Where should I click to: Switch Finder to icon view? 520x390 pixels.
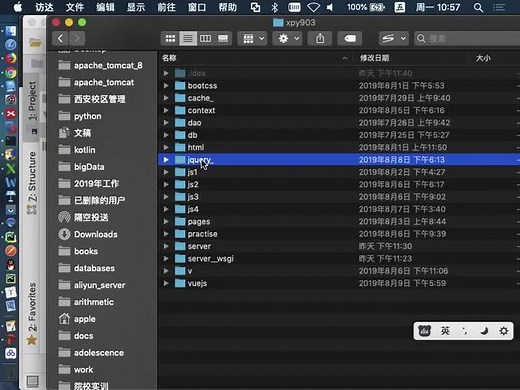[x=170, y=39]
